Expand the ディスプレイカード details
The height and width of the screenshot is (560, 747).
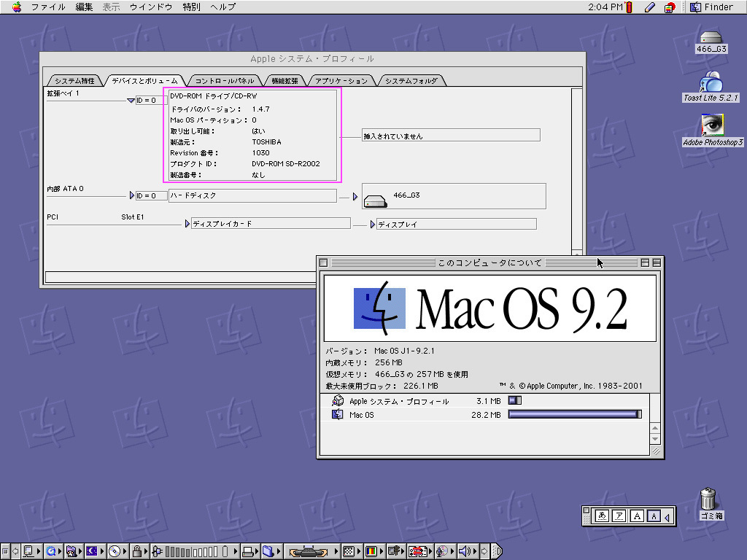click(187, 223)
